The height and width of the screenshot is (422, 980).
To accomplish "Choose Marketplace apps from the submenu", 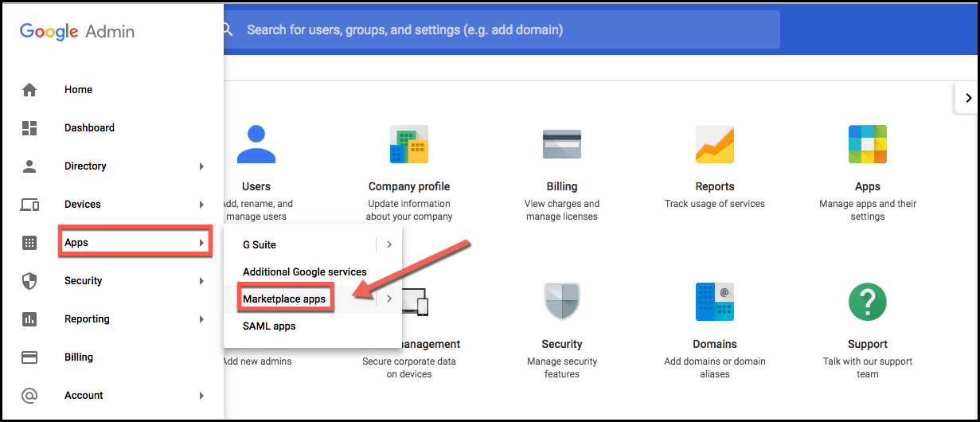I will pyautogui.click(x=285, y=299).
